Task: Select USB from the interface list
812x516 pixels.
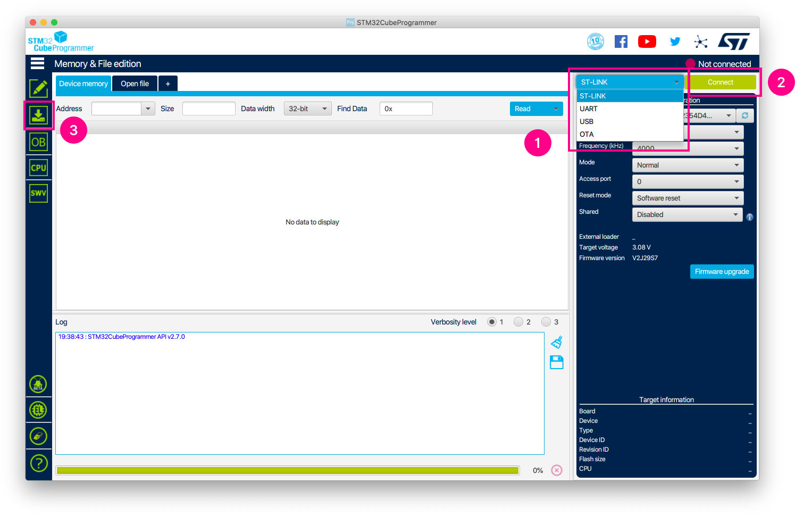Action: (630, 121)
